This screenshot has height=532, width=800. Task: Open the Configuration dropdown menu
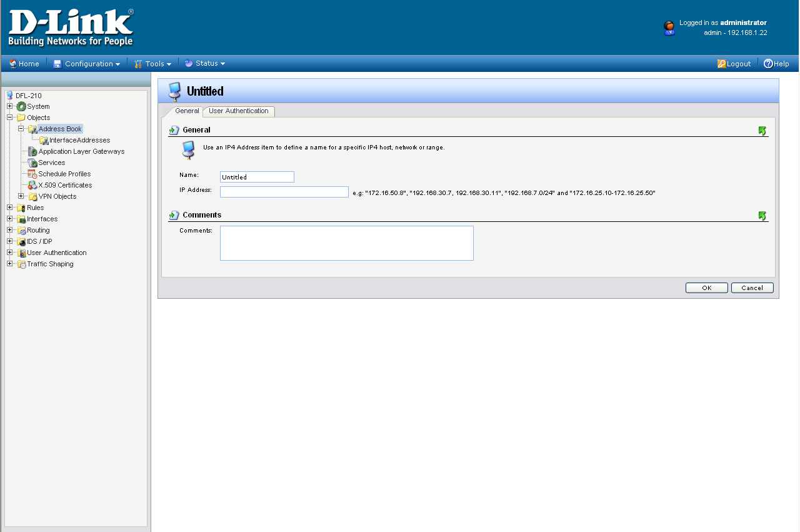pyautogui.click(x=87, y=64)
